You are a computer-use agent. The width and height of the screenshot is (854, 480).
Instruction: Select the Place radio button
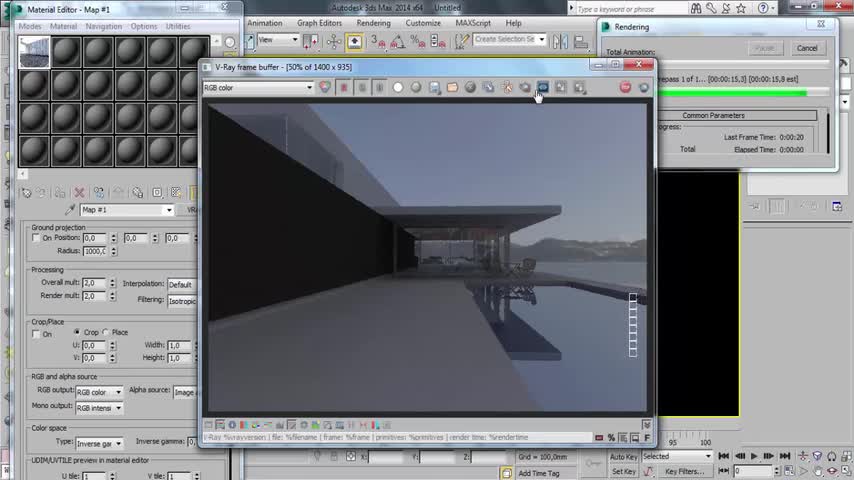click(106, 332)
